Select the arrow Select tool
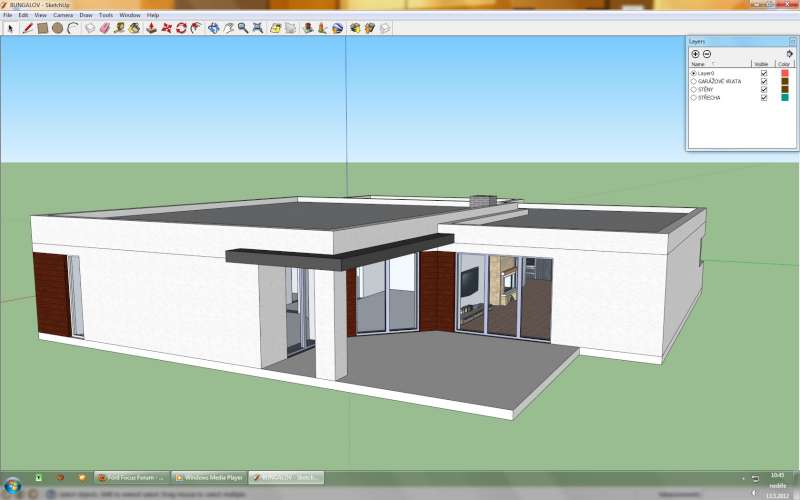Viewport: 800px width, 500px height. pos(10,28)
